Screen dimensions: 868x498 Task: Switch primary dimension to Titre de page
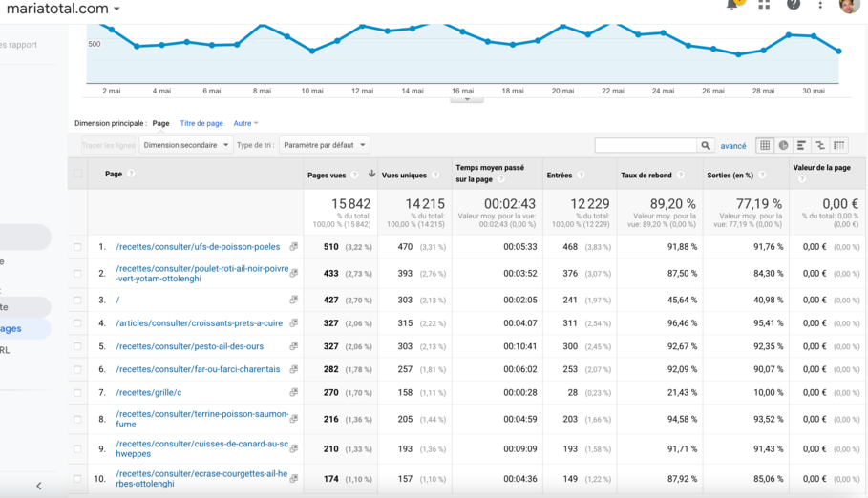click(201, 123)
